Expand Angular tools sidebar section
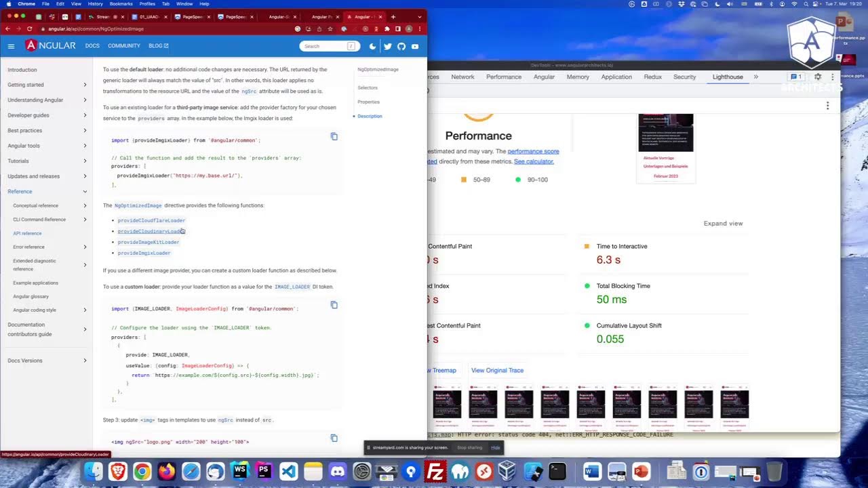The image size is (868, 488). [85, 146]
